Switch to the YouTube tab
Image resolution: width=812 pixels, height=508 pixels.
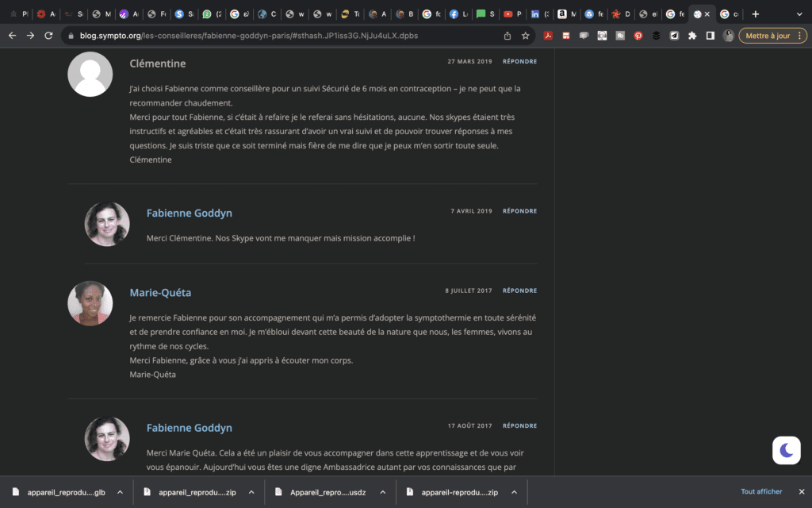pyautogui.click(x=507, y=14)
